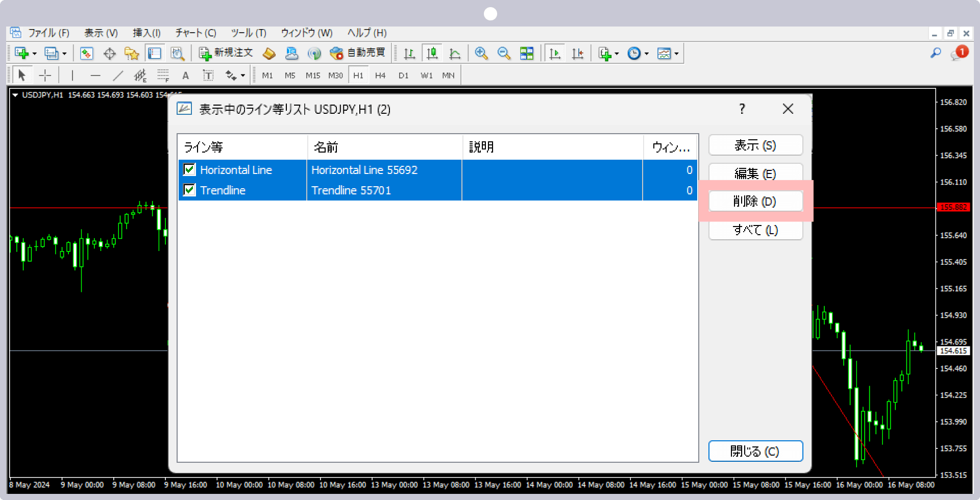The height and width of the screenshot is (500, 980).
Task: Select the D1 timeframe
Action: pyautogui.click(x=403, y=76)
